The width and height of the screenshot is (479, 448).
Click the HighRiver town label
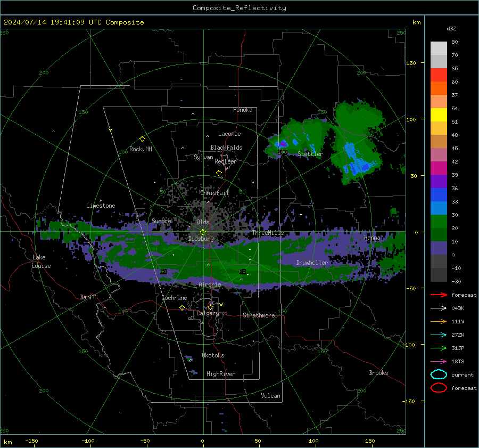[221, 374]
